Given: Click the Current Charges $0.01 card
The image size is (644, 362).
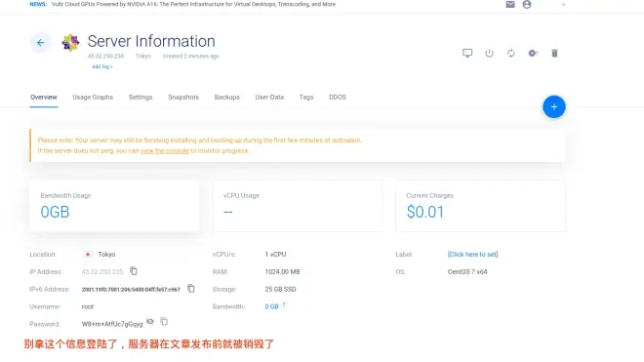Looking at the screenshot, I should [x=480, y=206].
